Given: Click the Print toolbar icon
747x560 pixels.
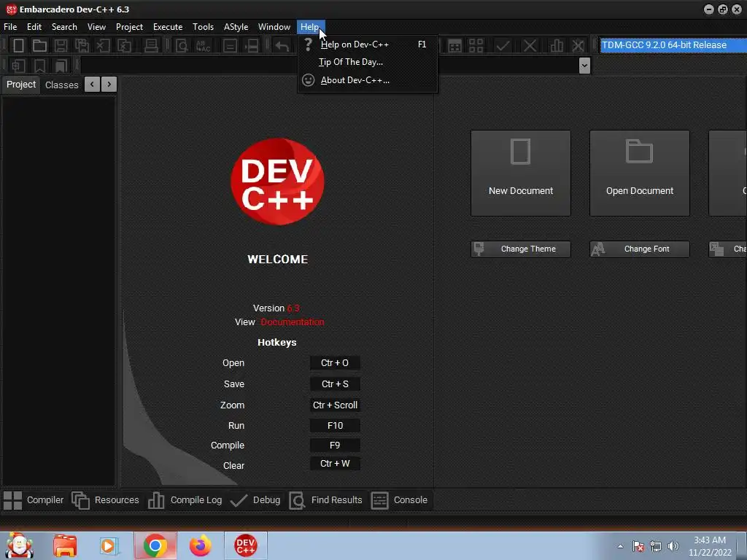Looking at the screenshot, I should [x=151, y=46].
